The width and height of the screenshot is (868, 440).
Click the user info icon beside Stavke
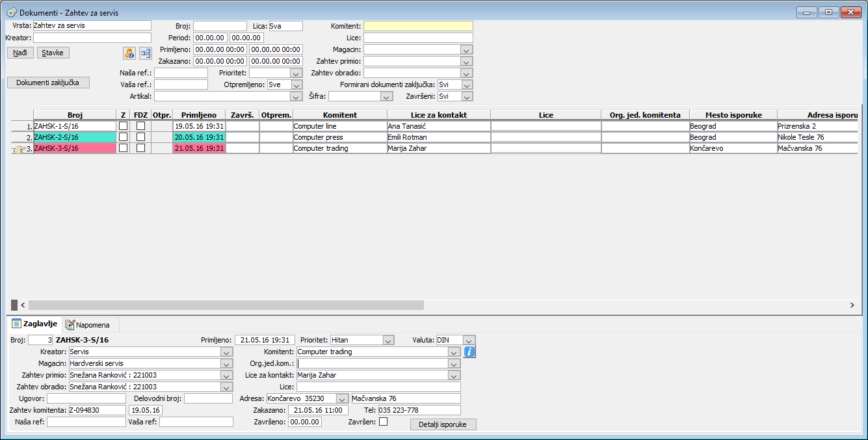pyautogui.click(x=129, y=53)
